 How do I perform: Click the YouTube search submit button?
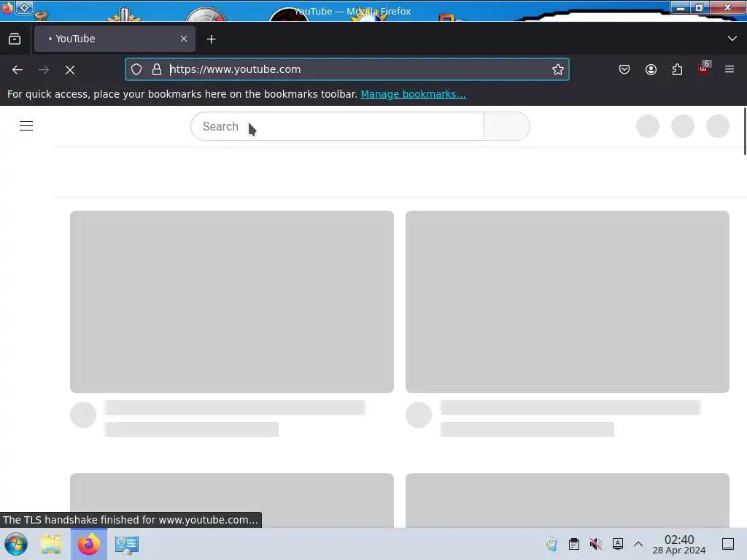click(x=506, y=126)
